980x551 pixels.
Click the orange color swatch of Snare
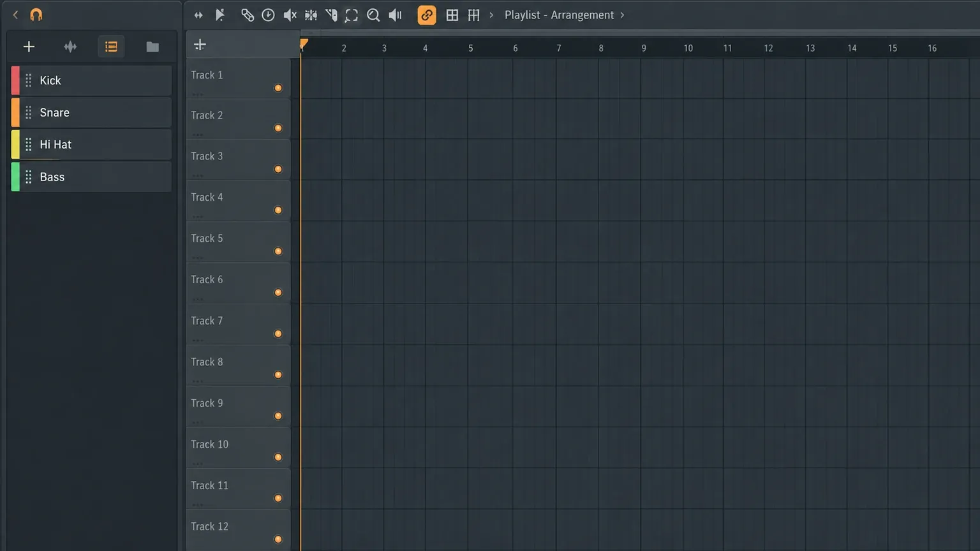click(x=15, y=112)
